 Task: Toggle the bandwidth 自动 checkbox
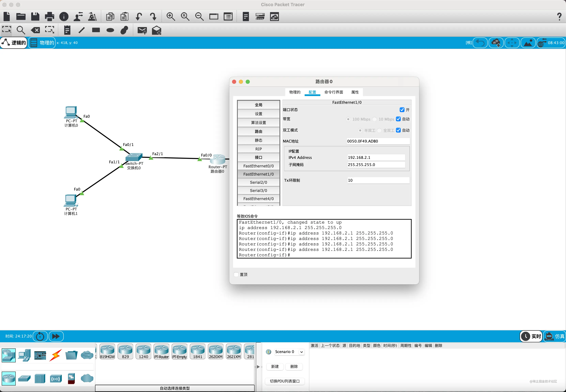click(x=398, y=119)
